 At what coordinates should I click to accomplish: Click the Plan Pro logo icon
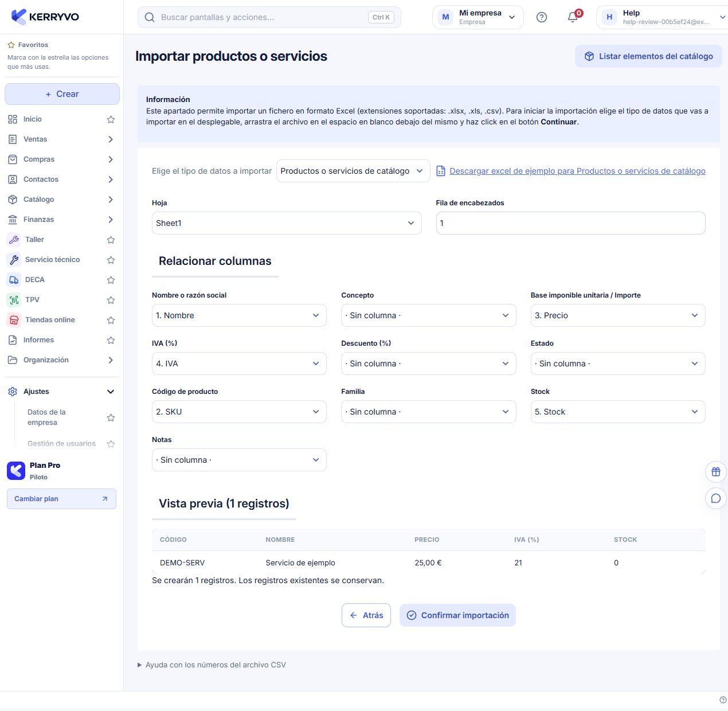pyautogui.click(x=16, y=471)
